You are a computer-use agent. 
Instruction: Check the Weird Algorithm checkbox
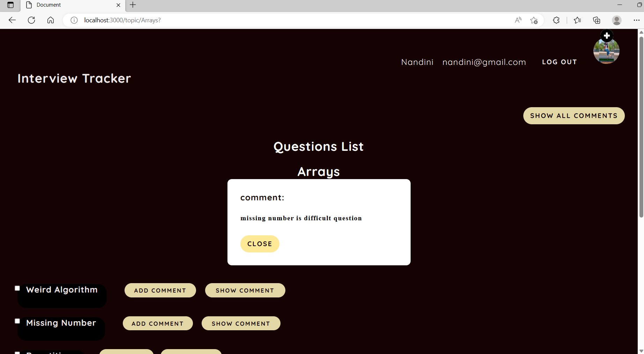click(17, 288)
